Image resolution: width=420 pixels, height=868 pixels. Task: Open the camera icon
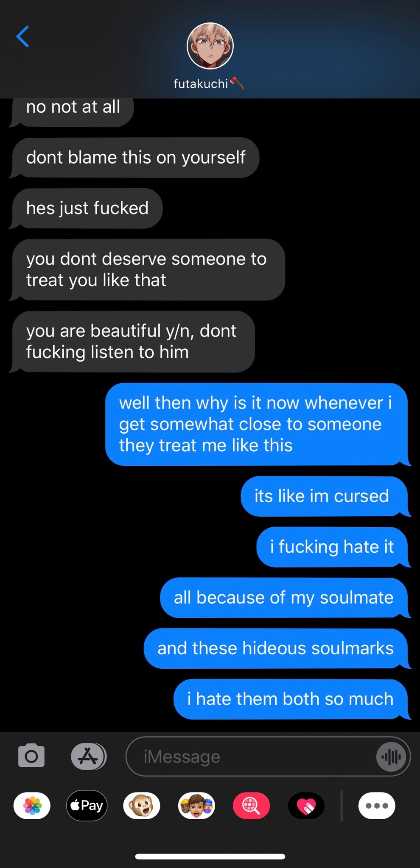[31, 756]
